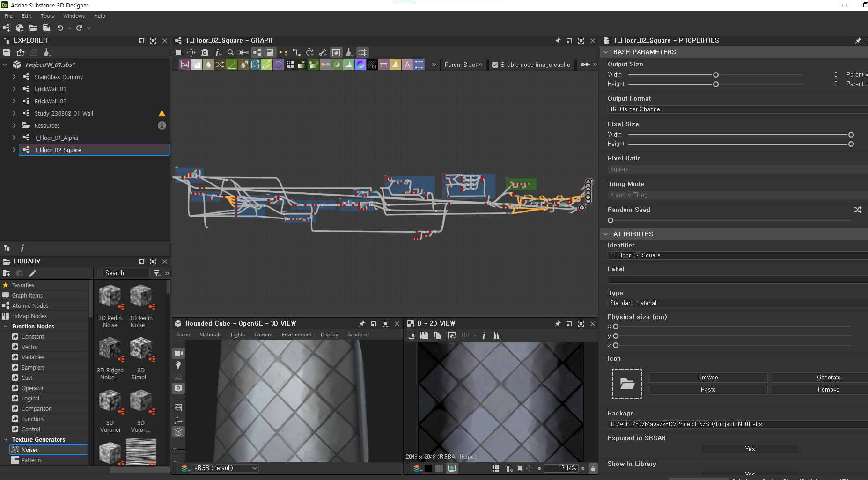The height and width of the screenshot is (480, 868).
Task: Open the File menu
Action: (9, 16)
